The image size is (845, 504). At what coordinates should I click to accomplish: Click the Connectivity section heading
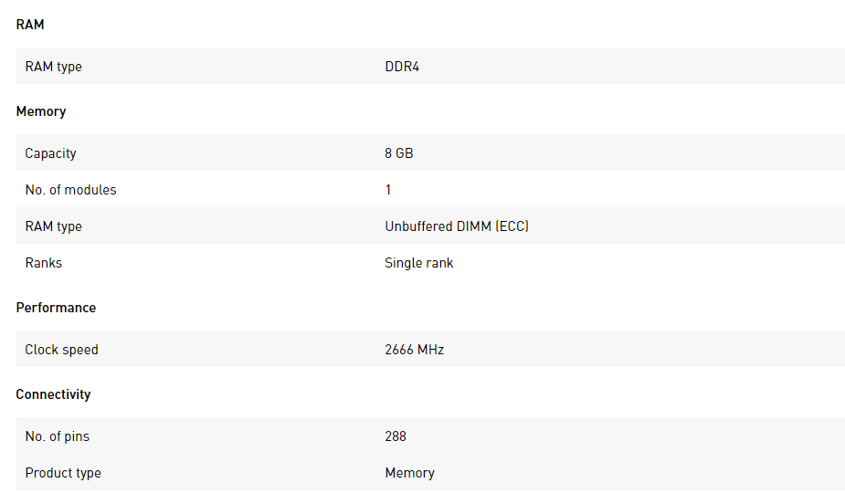[x=53, y=394]
